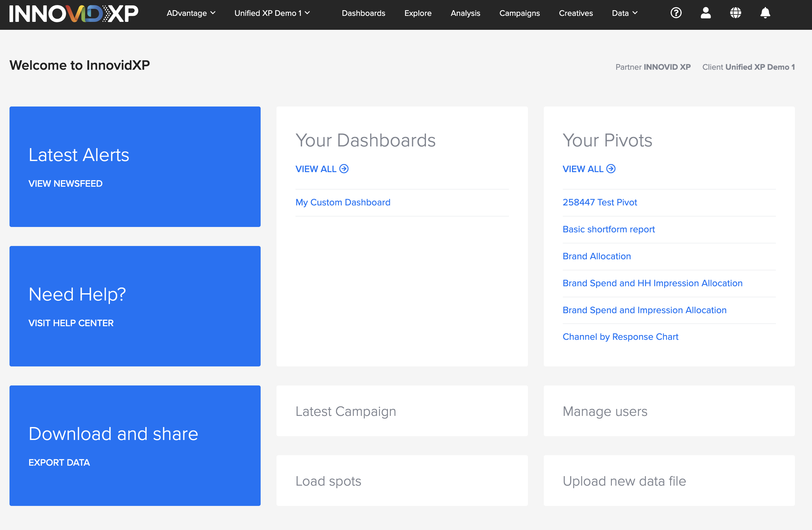
Task: Click EXPORT DATA to download and share
Action: [59, 462]
